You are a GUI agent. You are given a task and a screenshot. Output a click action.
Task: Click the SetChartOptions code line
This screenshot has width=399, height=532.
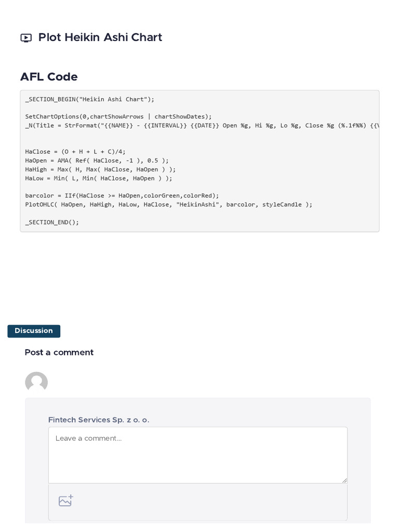(x=118, y=117)
